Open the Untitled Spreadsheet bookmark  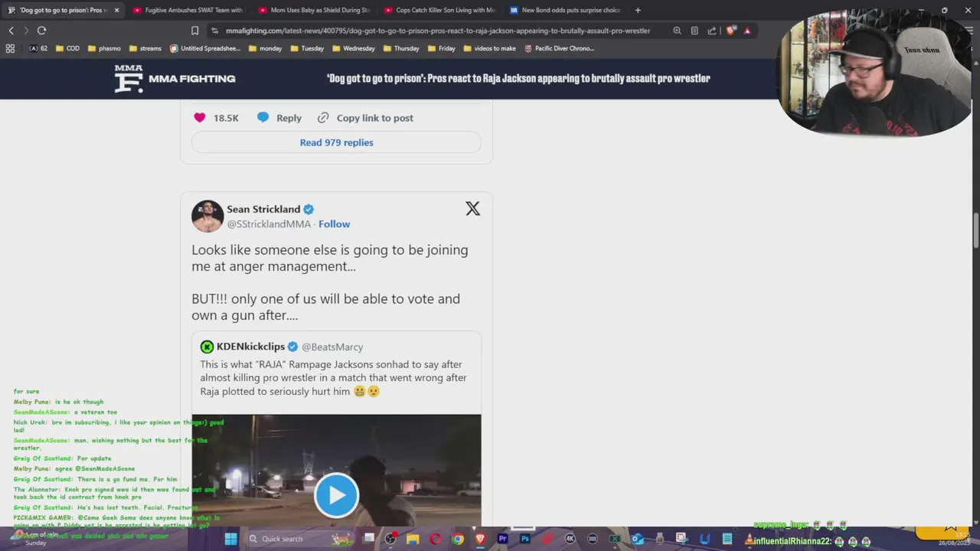[205, 48]
